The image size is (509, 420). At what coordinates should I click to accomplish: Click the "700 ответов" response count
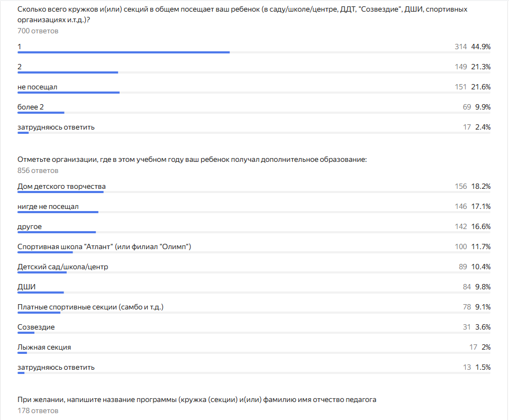coord(38,31)
